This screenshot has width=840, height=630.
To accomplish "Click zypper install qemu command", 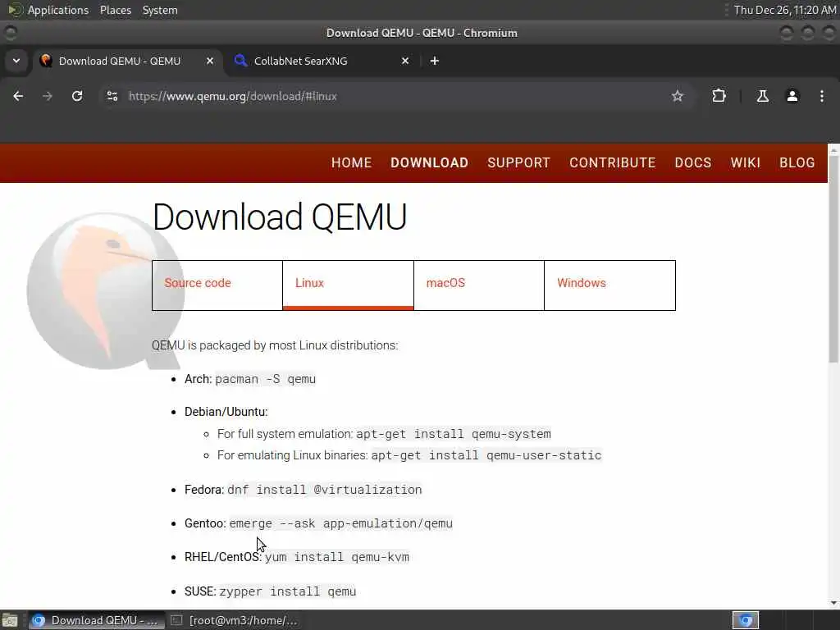I will coord(288,591).
